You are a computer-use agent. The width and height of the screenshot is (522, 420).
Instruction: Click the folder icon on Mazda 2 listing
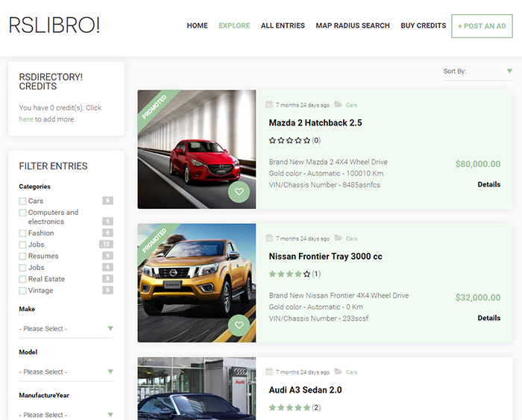click(x=338, y=104)
